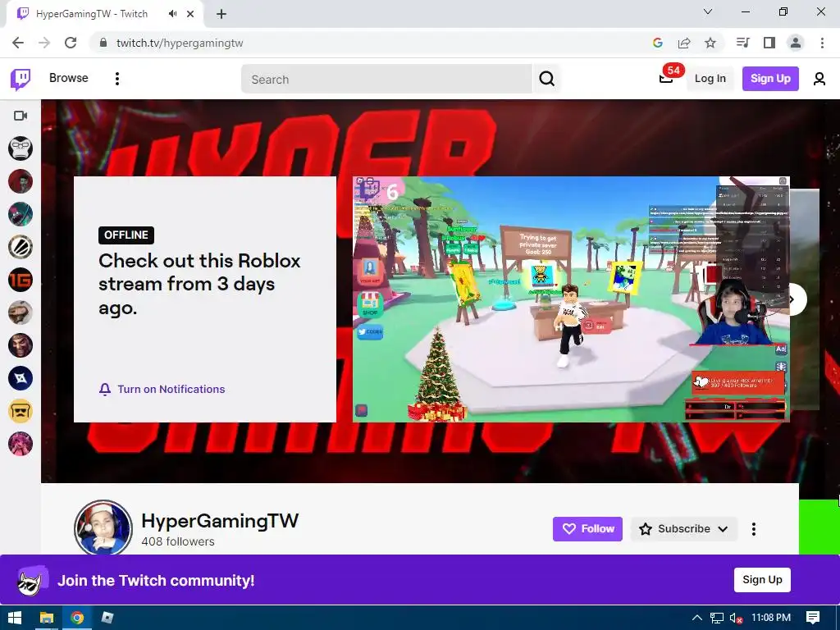This screenshot has height=630, width=840.
Task: Open the red-haired character avatar channel
Action: pos(21,345)
